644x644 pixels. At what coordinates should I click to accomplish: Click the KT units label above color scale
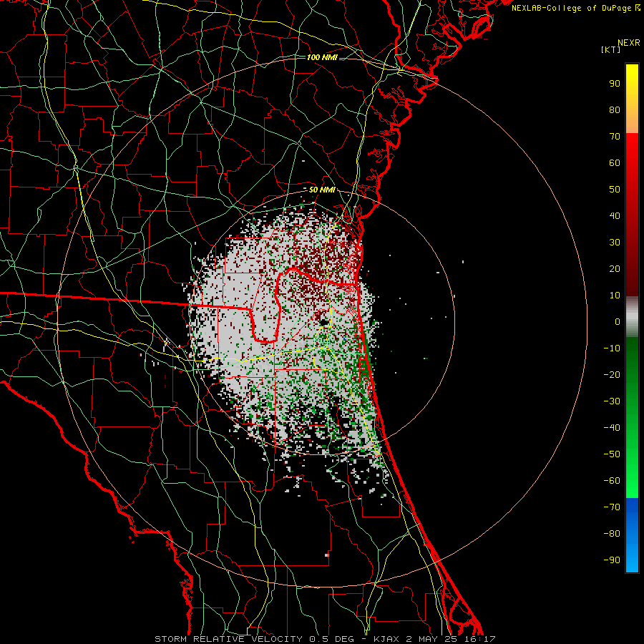click(x=610, y=49)
